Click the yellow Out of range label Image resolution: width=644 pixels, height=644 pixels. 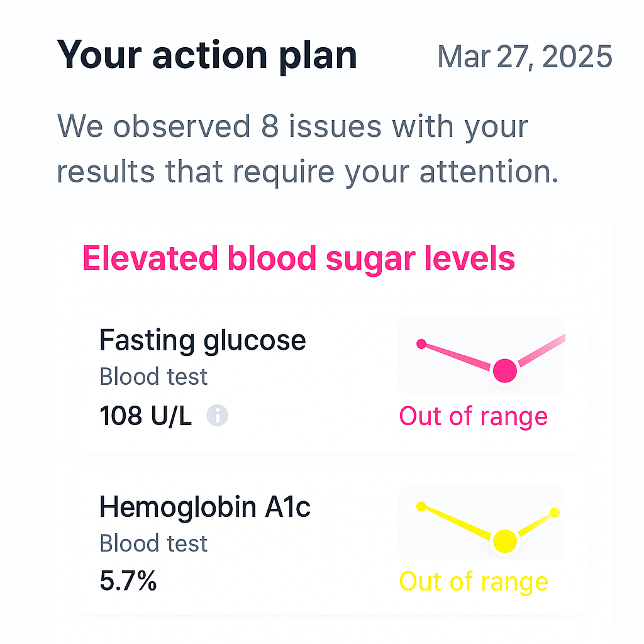click(x=474, y=582)
